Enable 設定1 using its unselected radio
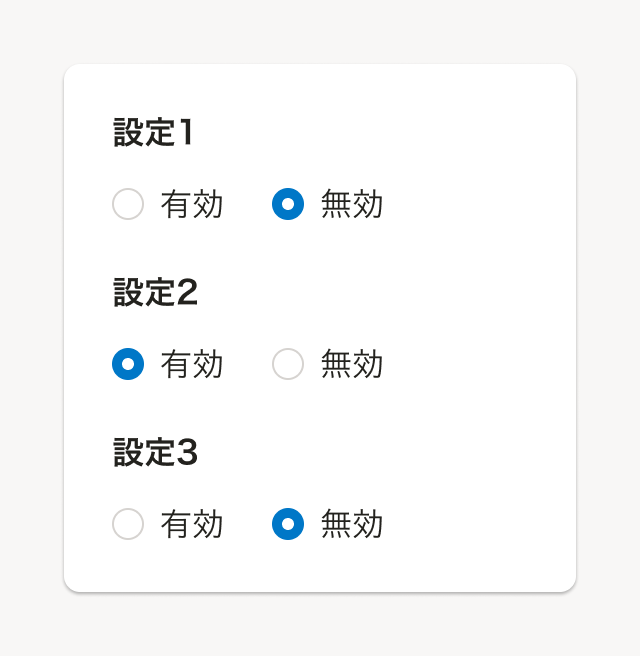The image size is (640, 656). 128,204
